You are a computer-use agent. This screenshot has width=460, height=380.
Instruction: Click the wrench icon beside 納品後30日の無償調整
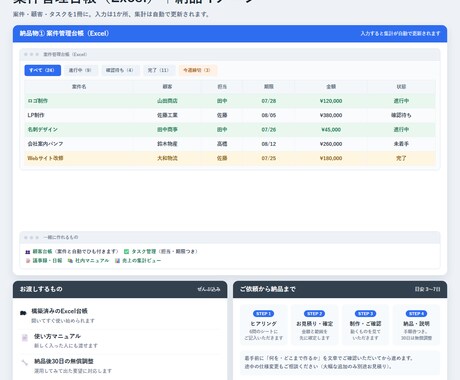pyautogui.click(x=25, y=362)
